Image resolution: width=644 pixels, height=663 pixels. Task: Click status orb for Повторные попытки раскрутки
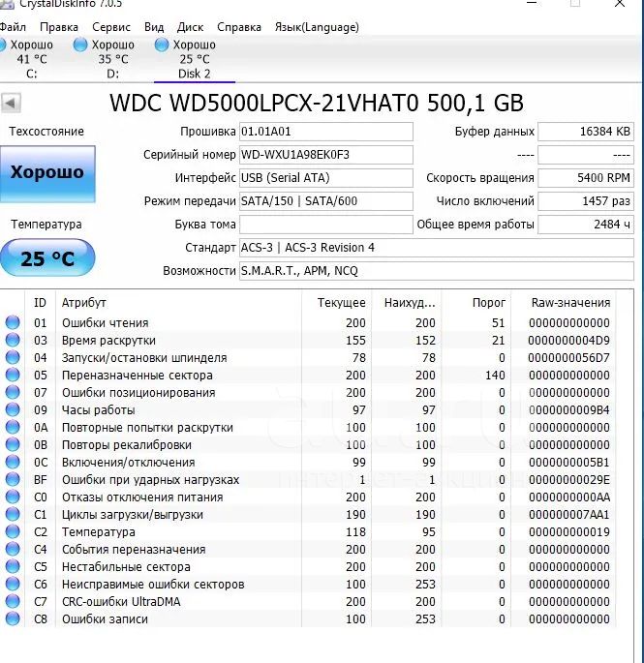[x=13, y=427]
